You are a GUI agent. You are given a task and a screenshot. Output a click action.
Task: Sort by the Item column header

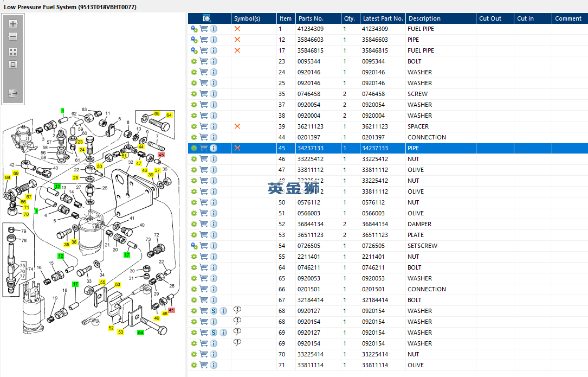(x=286, y=18)
